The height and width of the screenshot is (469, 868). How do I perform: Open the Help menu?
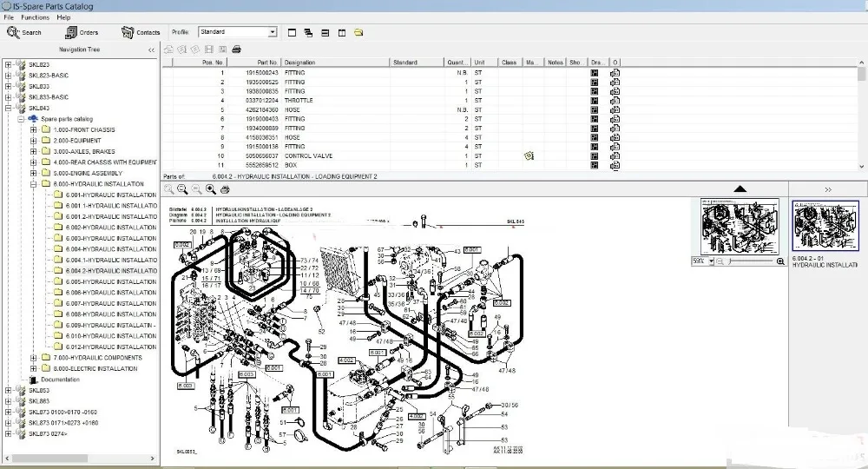click(x=63, y=17)
